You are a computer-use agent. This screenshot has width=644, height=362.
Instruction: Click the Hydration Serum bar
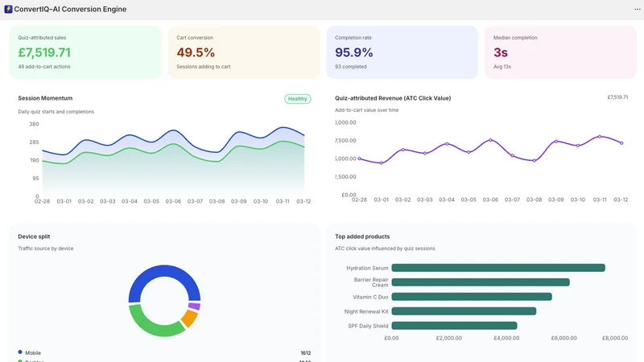(498, 268)
